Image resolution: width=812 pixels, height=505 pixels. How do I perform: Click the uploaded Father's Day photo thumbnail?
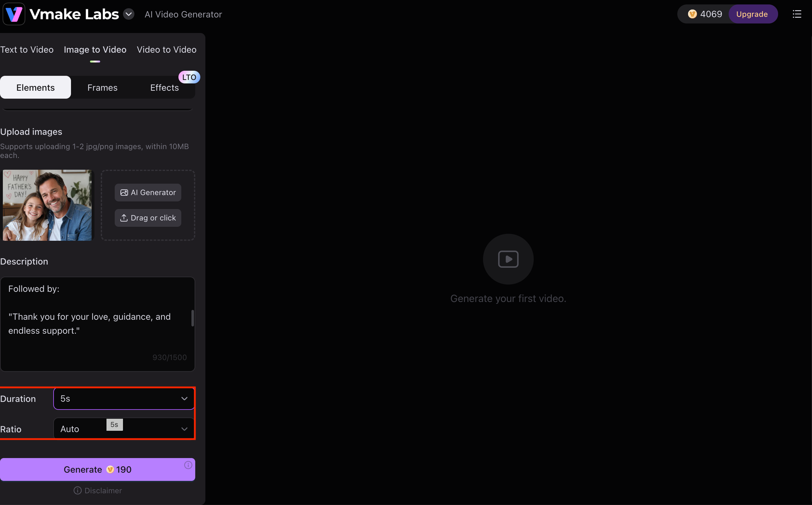click(47, 206)
